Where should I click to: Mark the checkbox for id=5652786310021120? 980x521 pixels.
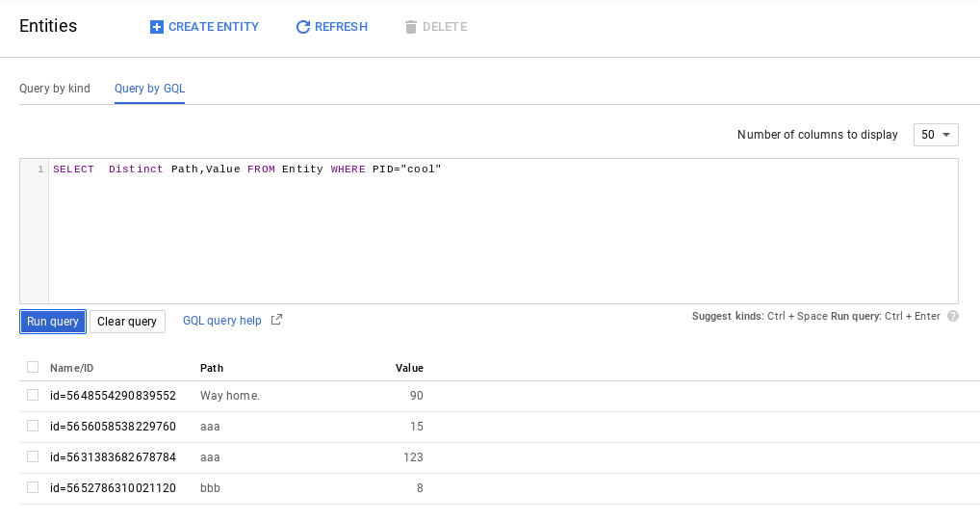[x=33, y=487]
